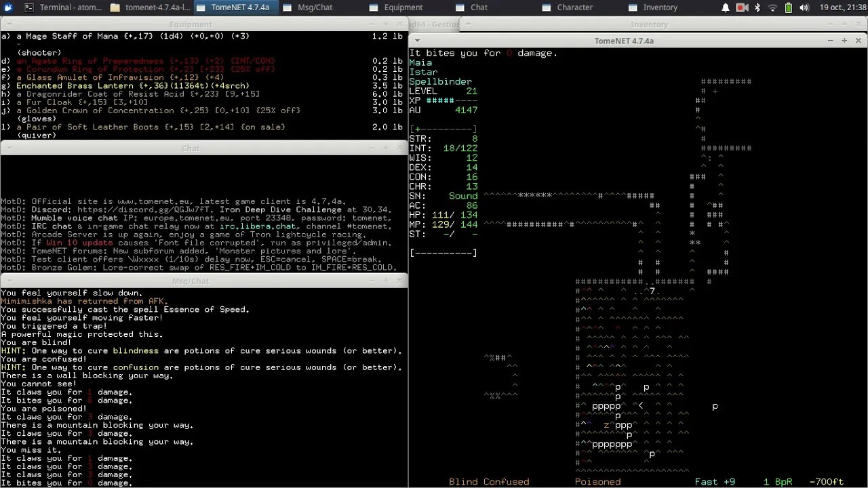The height and width of the screenshot is (488, 868).
Task: Click the Poisoned status indicator
Action: click(598, 482)
